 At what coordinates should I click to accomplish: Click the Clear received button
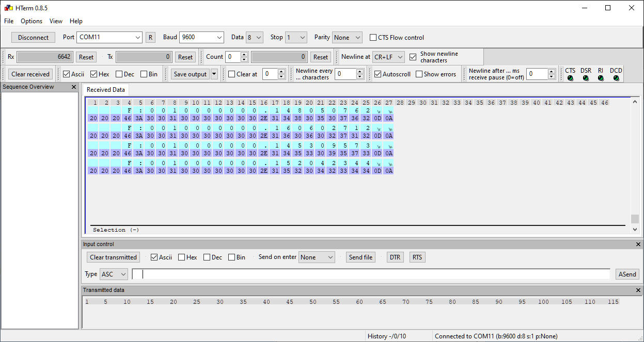pyautogui.click(x=30, y=74)
